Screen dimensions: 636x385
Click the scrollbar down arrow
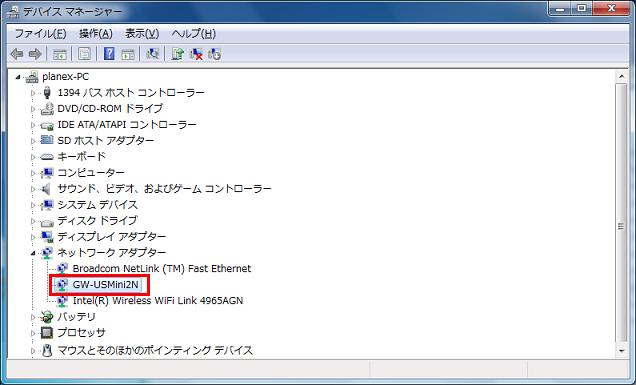point(621,351)
